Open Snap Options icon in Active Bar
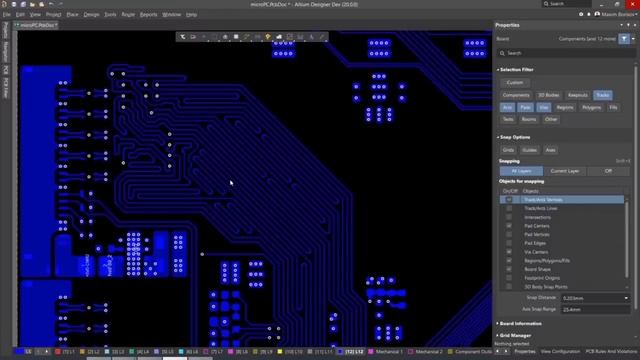The image size is (640, 360). coord(193,37)
